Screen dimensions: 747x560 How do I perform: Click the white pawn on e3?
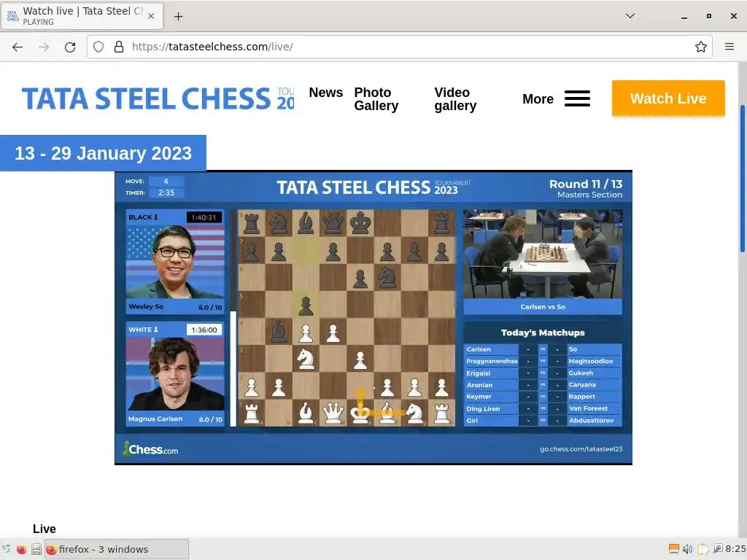[x=360, y=359]
